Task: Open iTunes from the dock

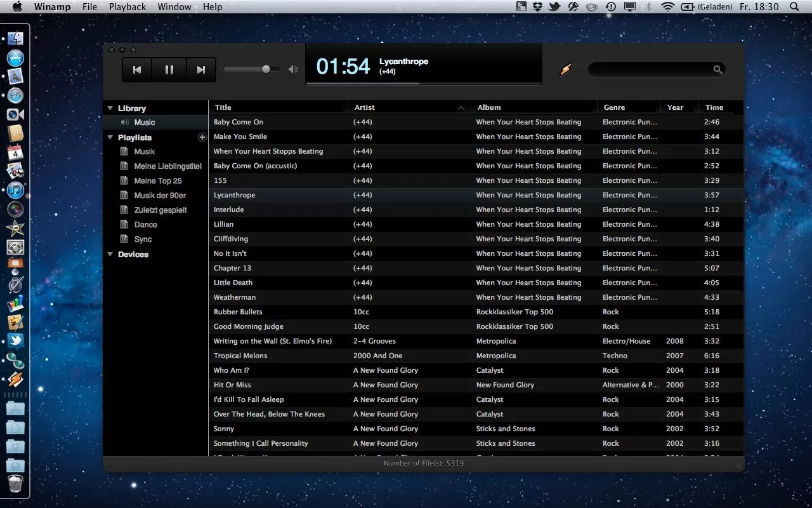Action: pos(15,190)
